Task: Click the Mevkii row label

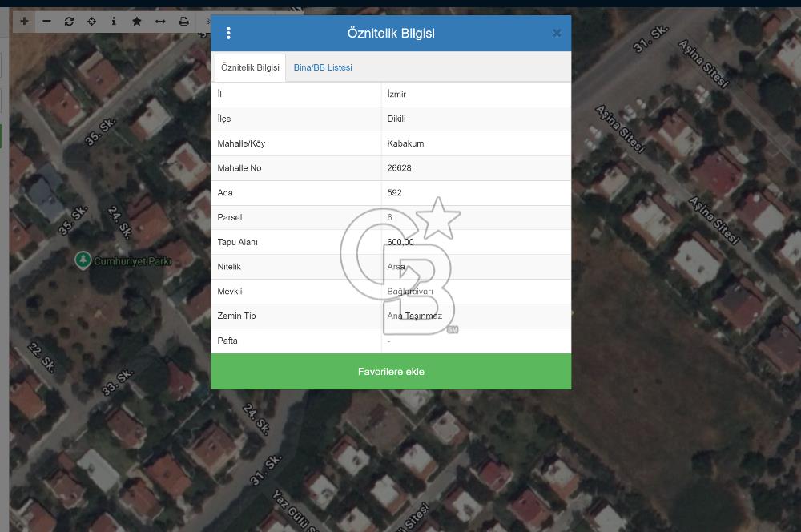Action: 230,292
